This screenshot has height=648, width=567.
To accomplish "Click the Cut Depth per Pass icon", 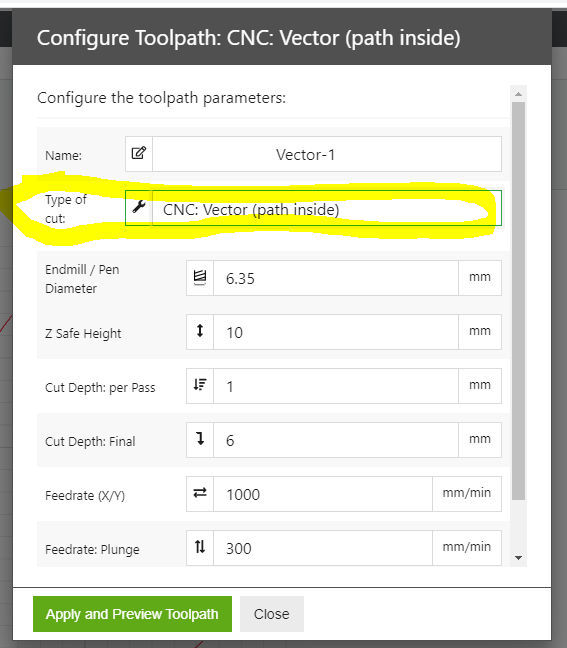I will click(x=200, y=386).
